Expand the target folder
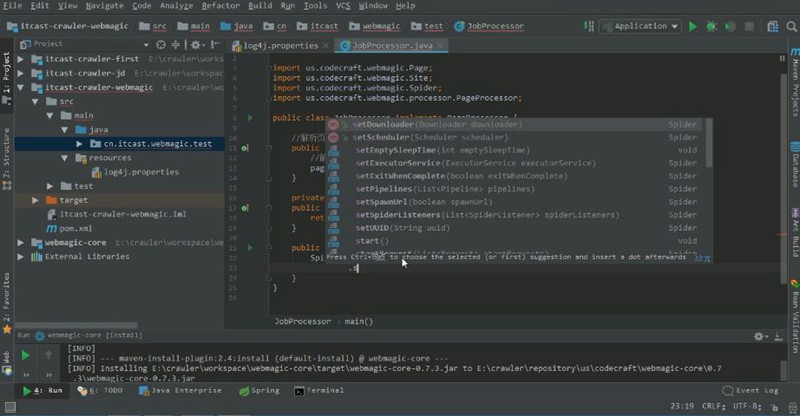The height and width of the screenshot is (416, 800). tap(35, 200)
